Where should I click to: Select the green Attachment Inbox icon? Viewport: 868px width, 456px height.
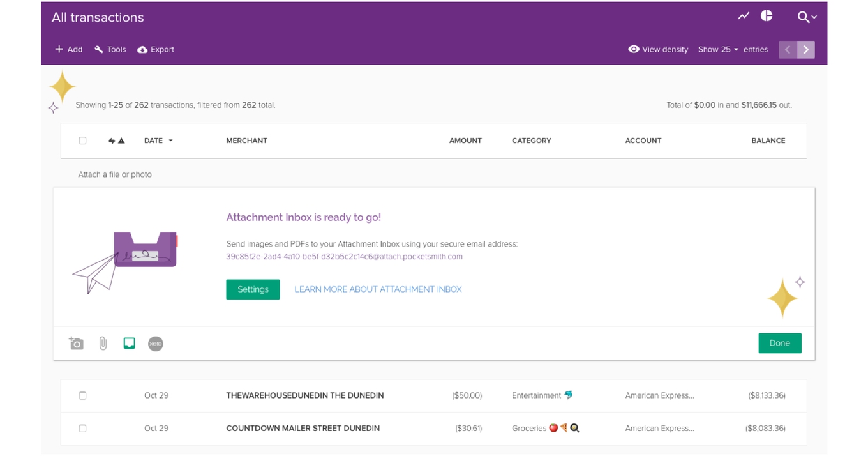tap(129, 344)
